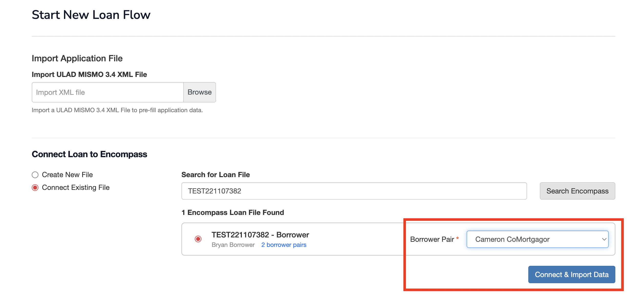Click the Create New File label text
644x298 pixels.
point(67,175)
